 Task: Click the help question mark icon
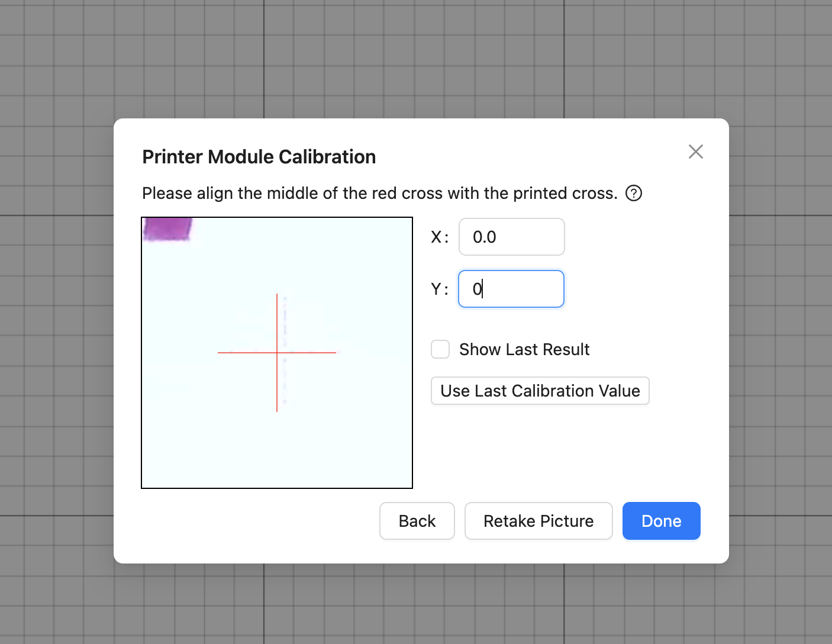coord(634,194)
